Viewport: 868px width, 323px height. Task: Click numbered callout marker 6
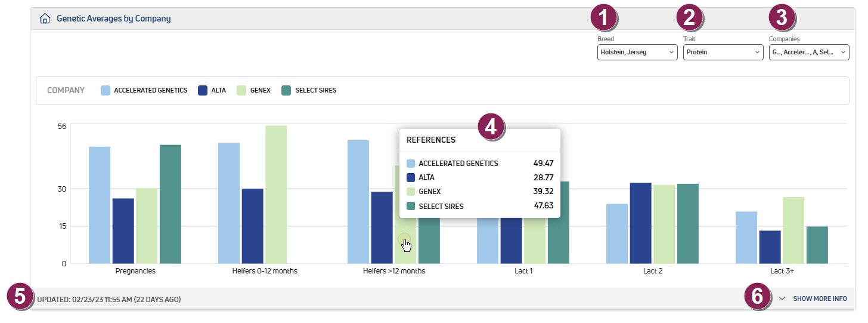pyautogui.click(x=758, y=297)
